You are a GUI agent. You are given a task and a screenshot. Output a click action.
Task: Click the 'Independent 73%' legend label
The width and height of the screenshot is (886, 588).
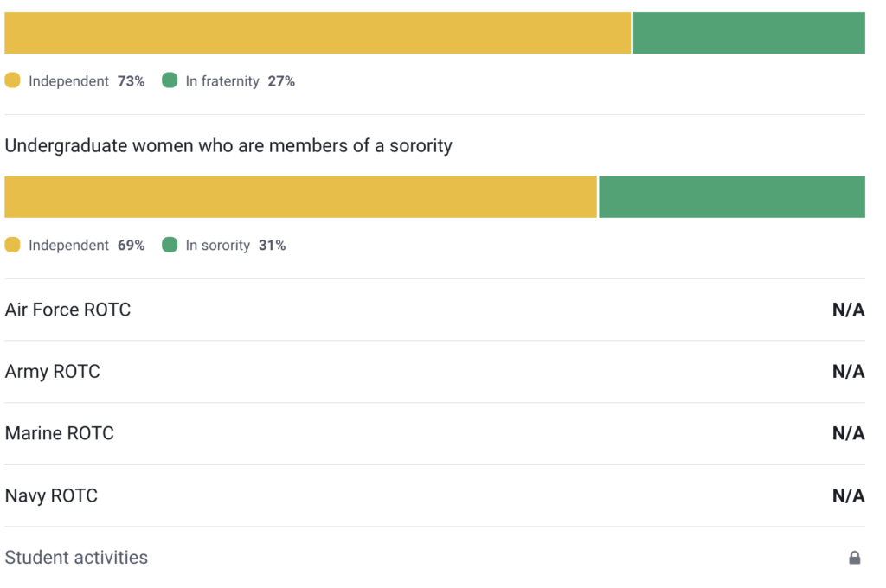(x=86, y=81)
